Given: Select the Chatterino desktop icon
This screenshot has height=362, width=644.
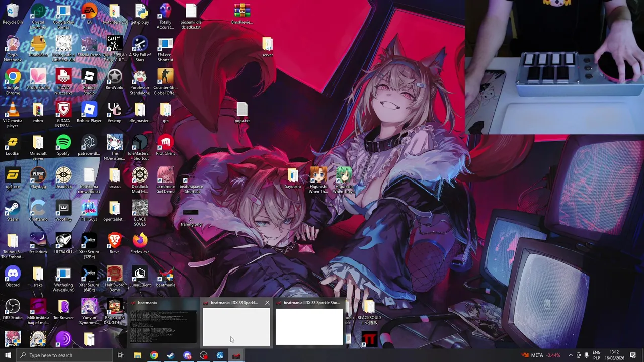Looking at the screenshot, I should [38, 211].
